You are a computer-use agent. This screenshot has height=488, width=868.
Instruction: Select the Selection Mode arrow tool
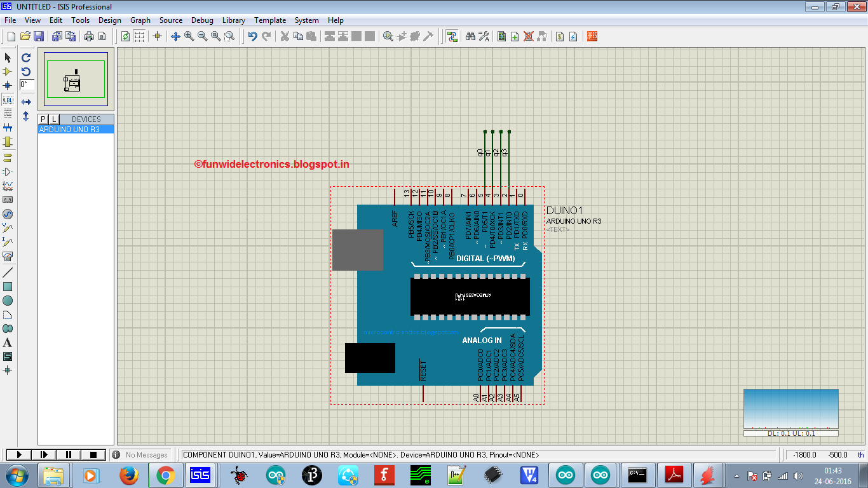[x=8, y=58]
